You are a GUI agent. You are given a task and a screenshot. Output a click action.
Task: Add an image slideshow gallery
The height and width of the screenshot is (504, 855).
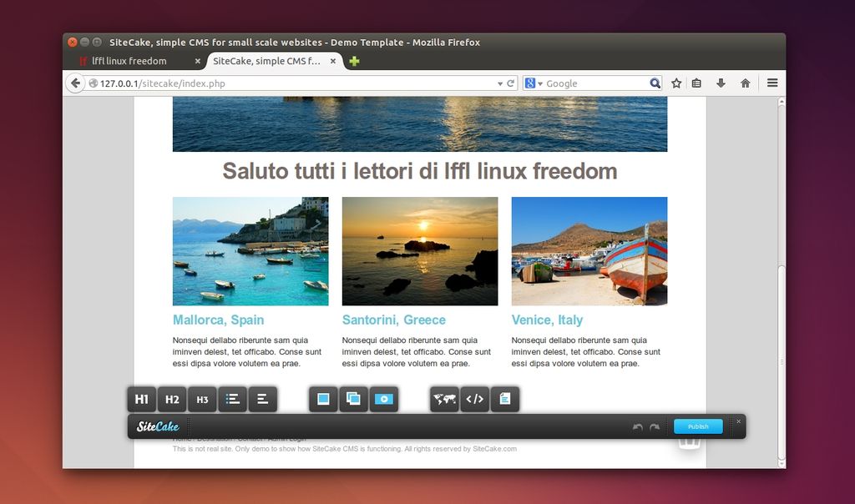click(x=353, y=400)
